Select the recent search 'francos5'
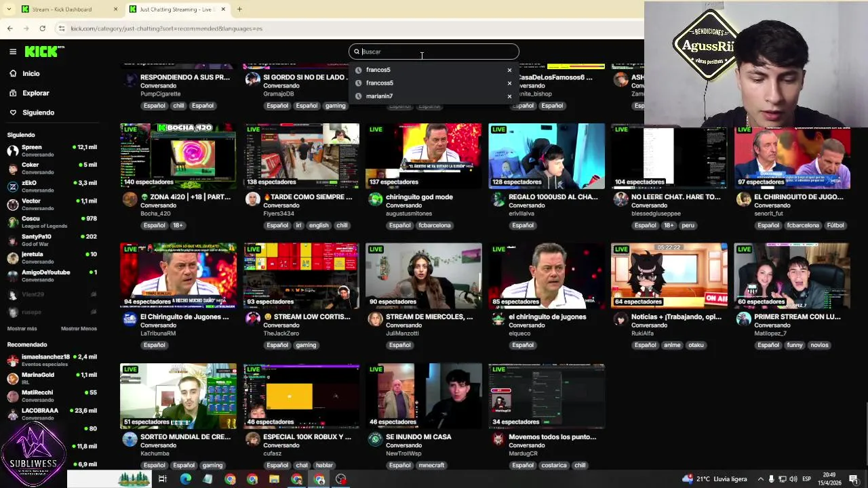 coord(378,70)
